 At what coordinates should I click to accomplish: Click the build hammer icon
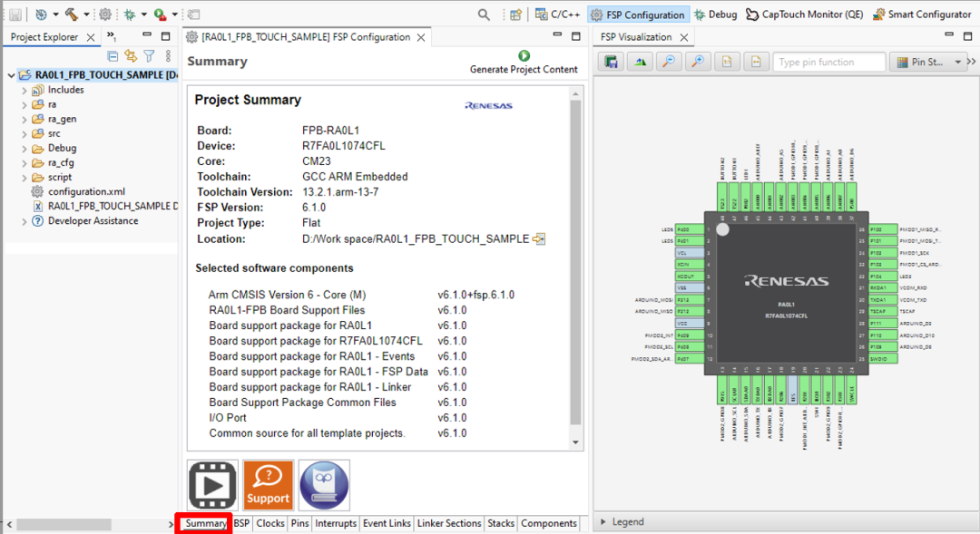(x=71, y=15)
